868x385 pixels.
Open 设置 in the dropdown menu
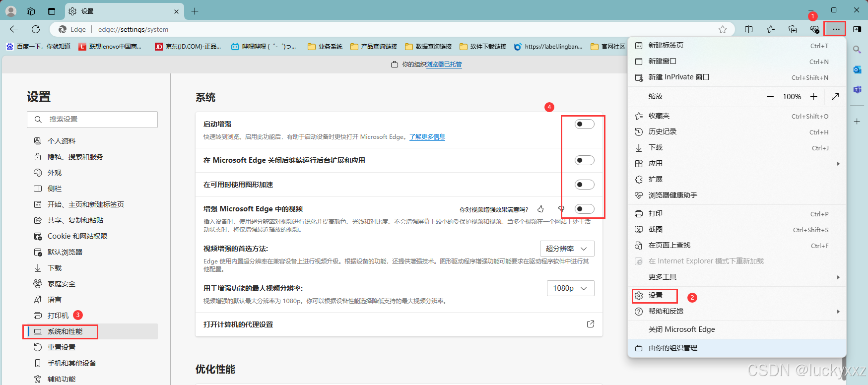click(737, 296)
